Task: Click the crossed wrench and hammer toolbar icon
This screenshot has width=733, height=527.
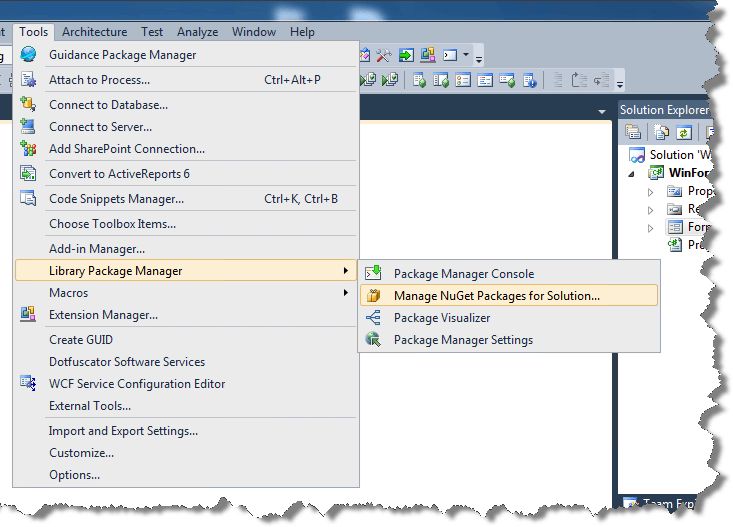Action: [384, 56]
